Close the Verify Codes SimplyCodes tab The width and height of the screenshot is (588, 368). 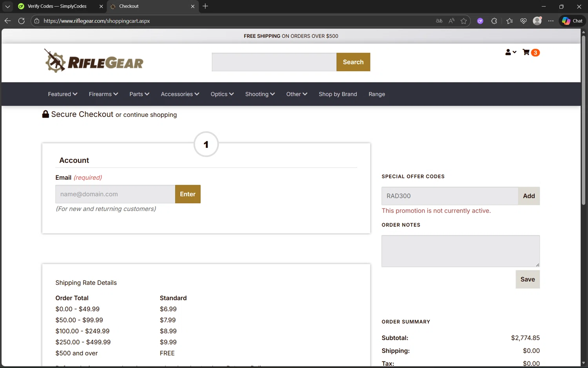click(x=101, y=6)
